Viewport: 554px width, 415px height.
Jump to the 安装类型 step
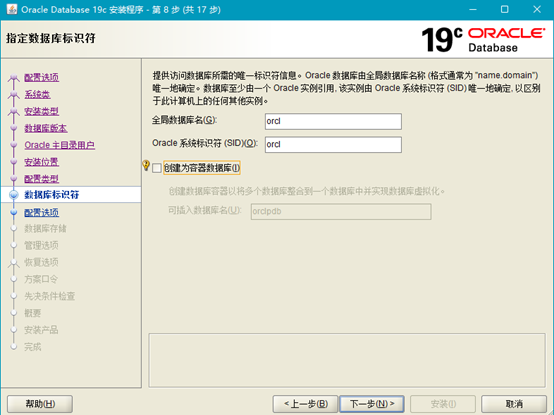(42, 111)
